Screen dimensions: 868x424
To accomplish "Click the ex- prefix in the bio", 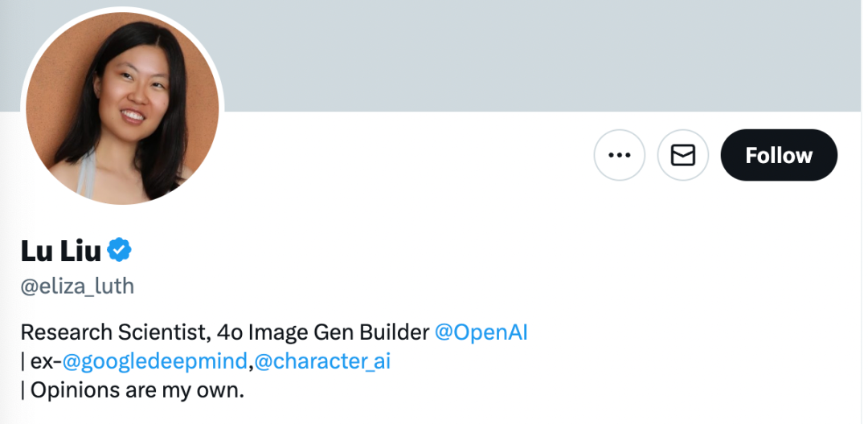I will [46, 361].
